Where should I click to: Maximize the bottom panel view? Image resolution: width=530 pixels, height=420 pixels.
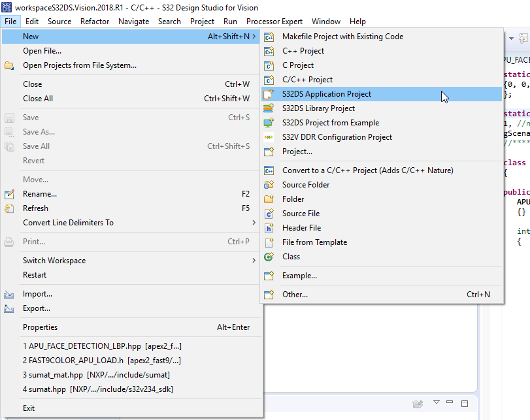coord(465,404)
